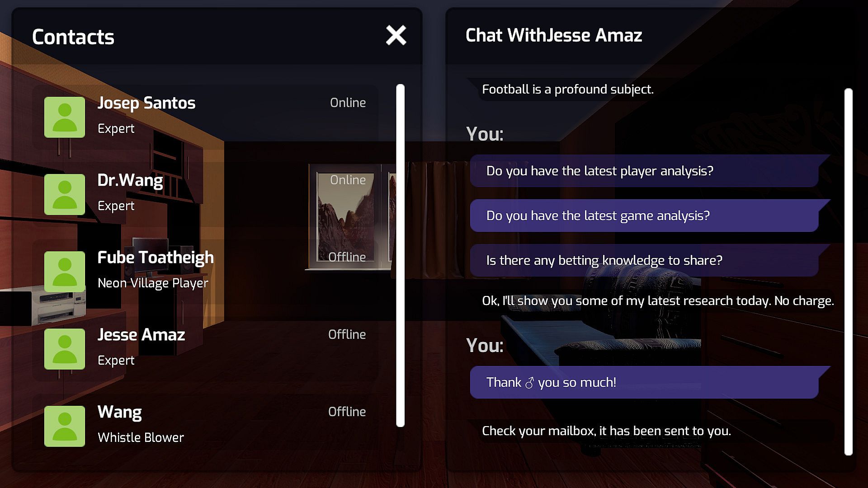This screenshot has height=488, width=868.
Task: Click the chat window scrollbar
Action: [849, 271]
